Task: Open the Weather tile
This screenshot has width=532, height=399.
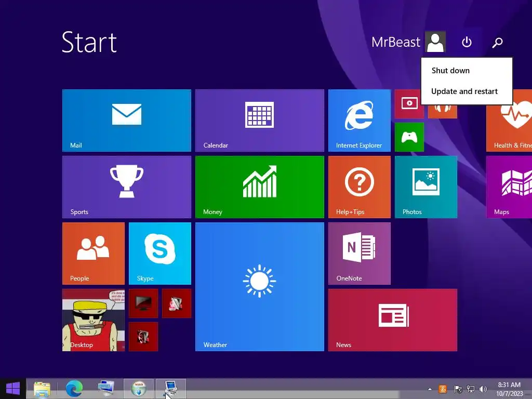Action: point(260,287)
